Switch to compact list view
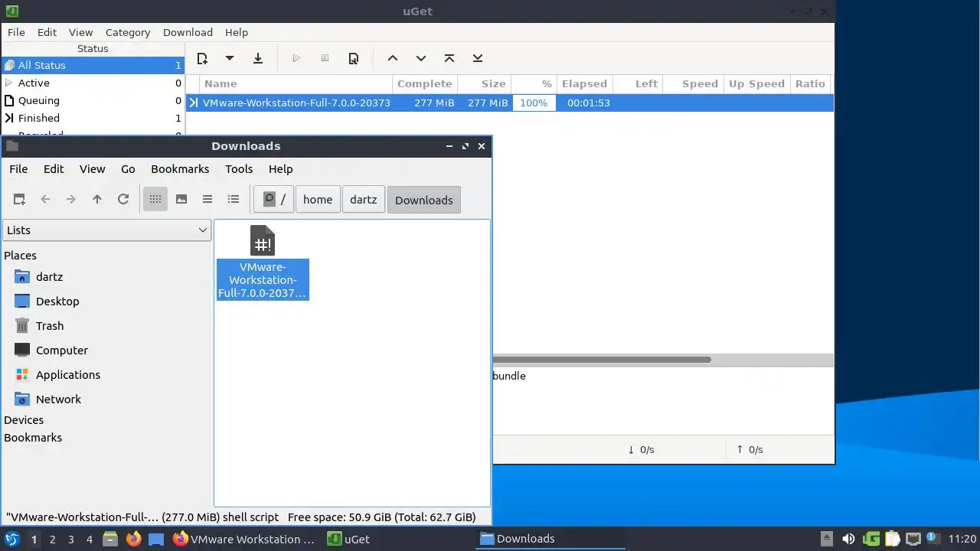Viewport: 980px width, 551px height. (x=207, y=199)
